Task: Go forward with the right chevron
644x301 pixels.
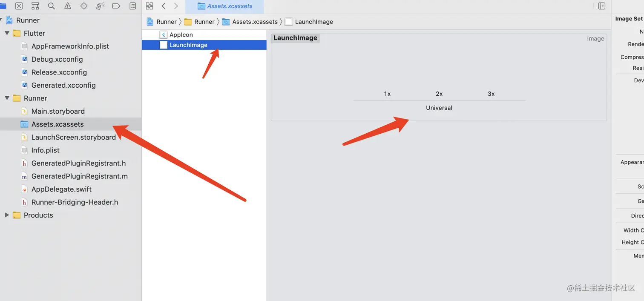Action: point(176,6)
